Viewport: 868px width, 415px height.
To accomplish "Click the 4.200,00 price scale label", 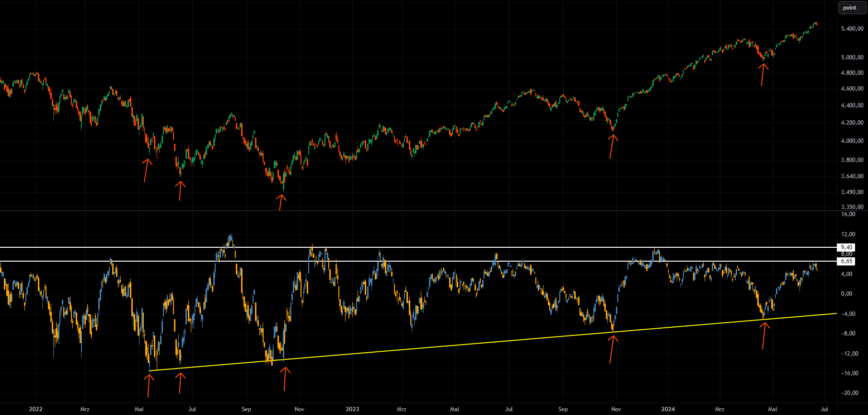I will [x=852, y=123].
